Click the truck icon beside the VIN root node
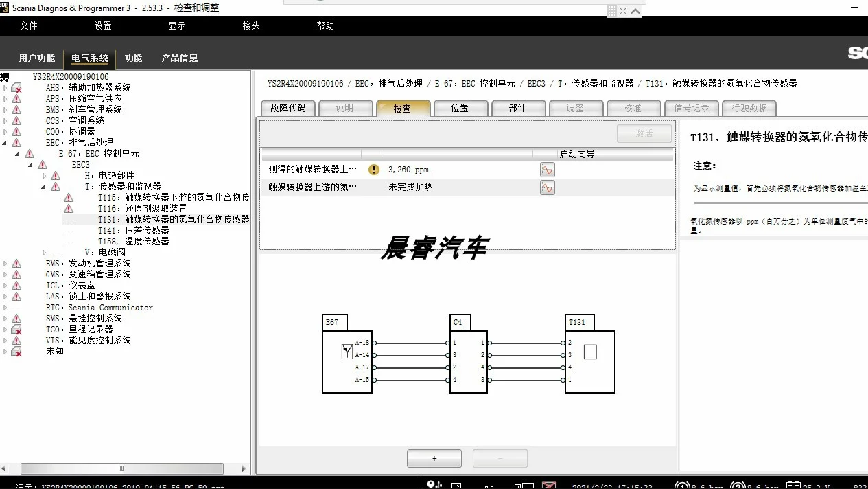This screenshot has width=868, height=489. tap(4, 77)
